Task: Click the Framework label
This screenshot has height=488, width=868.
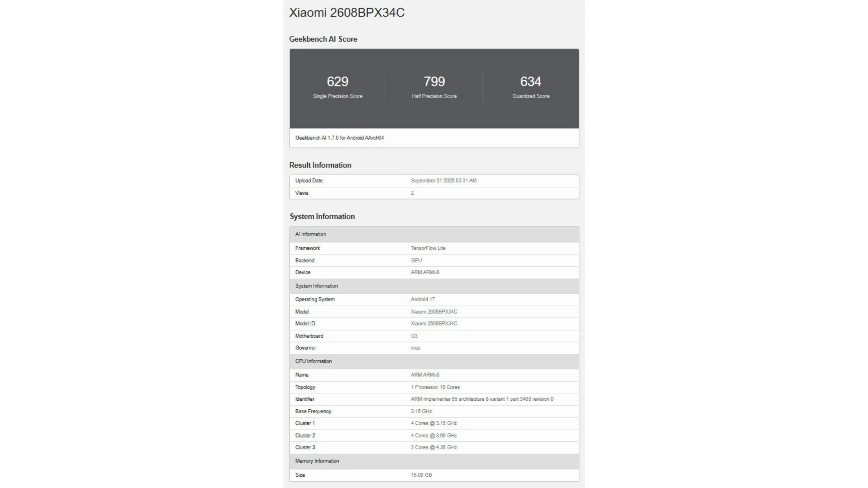Action: (308, 248)
